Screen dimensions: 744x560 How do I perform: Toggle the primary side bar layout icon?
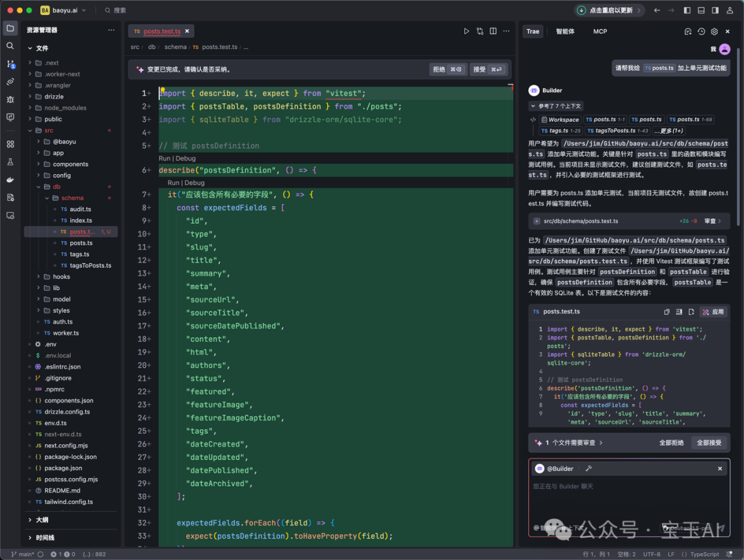point(687,10)
